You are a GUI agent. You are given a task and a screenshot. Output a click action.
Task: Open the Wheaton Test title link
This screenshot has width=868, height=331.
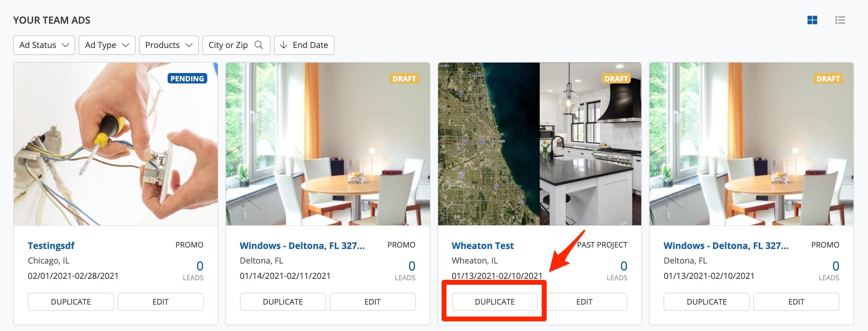(x=482, y=245)
